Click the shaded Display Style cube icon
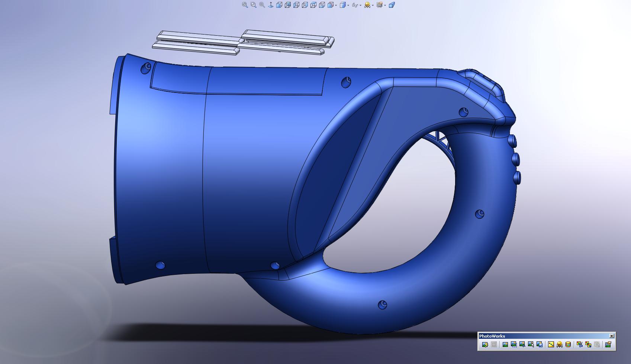Screen dimensions: 631x364 click(343, 5)
